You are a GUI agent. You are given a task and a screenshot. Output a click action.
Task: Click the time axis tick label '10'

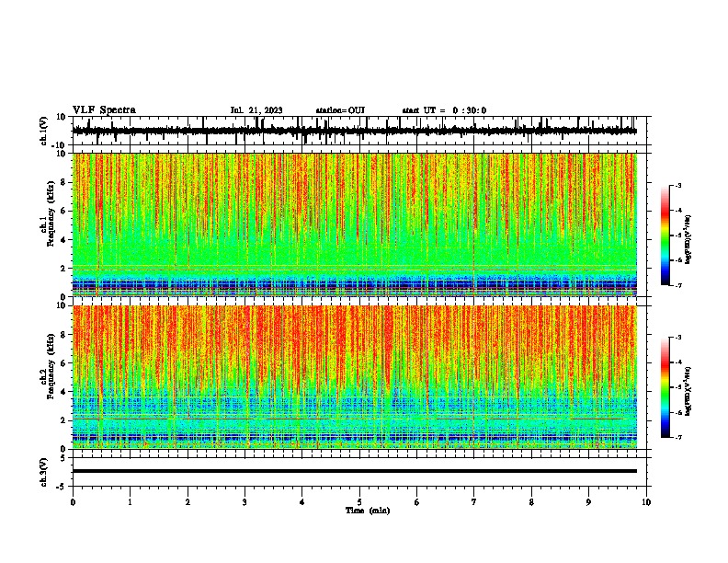[646, 502]
